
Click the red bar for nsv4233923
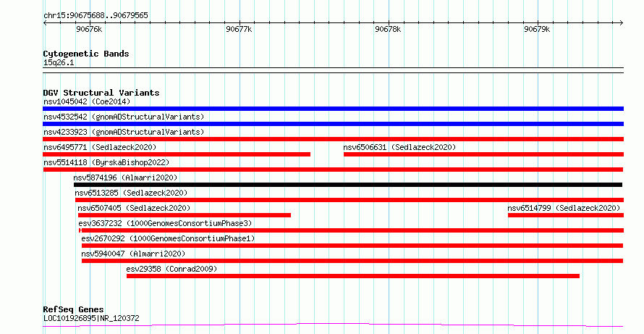(x=333, y=139)
